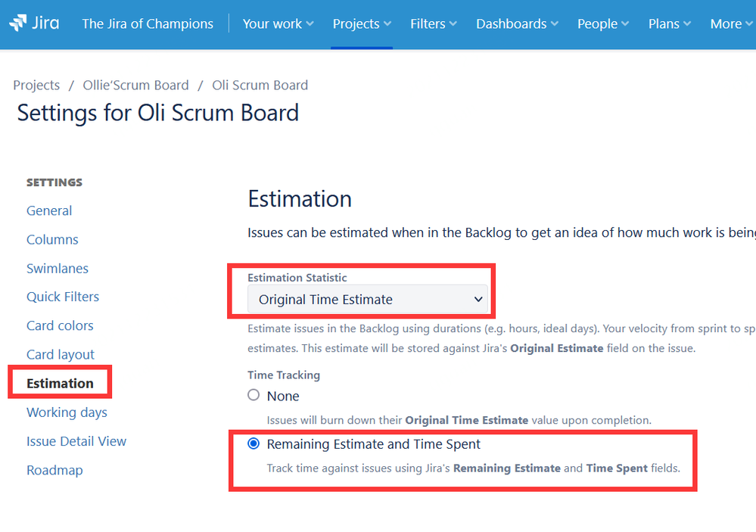Open Quick Filters settings
Viewport: 756px width, 532px height.
pos(63,297)
